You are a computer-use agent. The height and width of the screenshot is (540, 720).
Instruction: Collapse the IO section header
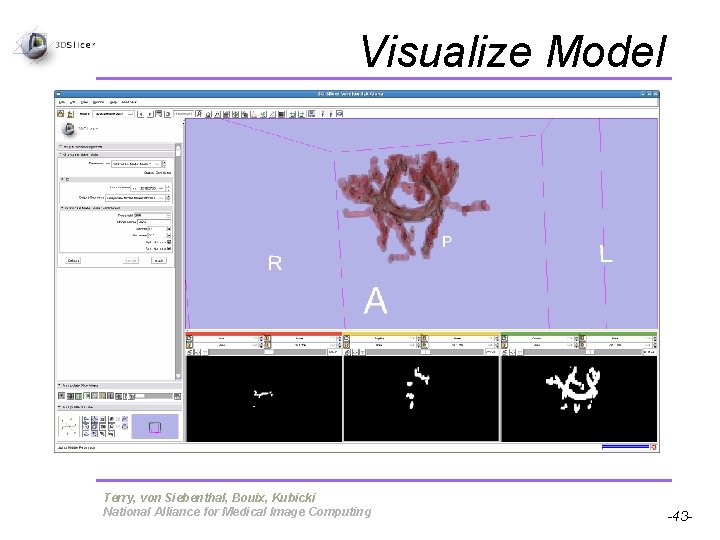pos(116,180)
